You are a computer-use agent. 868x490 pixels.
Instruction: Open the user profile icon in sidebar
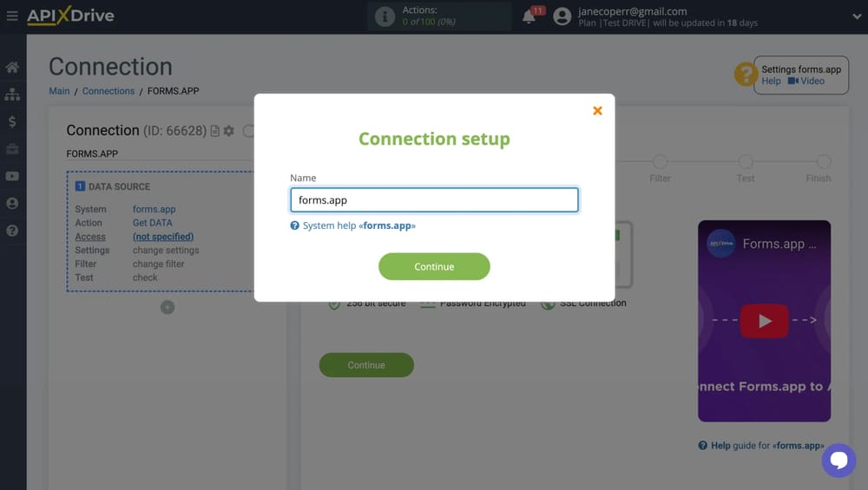pyautogui.click(x=12, y=203)
